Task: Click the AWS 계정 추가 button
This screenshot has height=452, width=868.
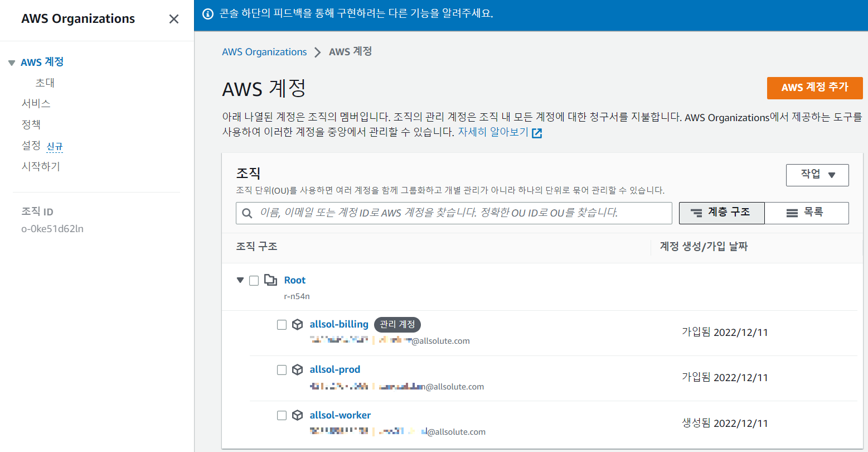Action: tap(814, 88)
